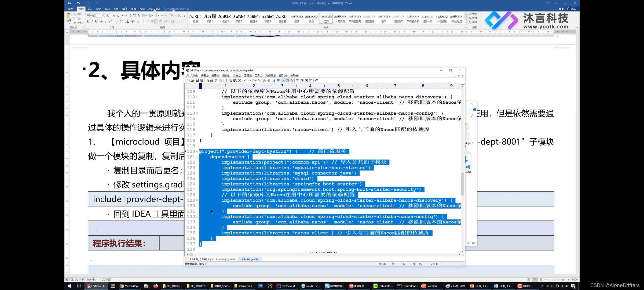Open Word ACROBAT ribbon tab
This screenshot has width=644, height=290.
[x=154, y=9]
